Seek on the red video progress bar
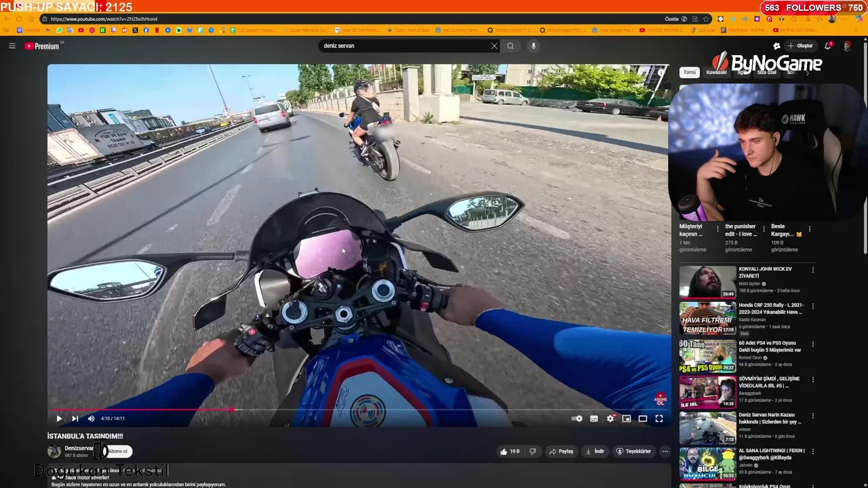The width and height of the screenshot is (868, 488). pos(358,409)
